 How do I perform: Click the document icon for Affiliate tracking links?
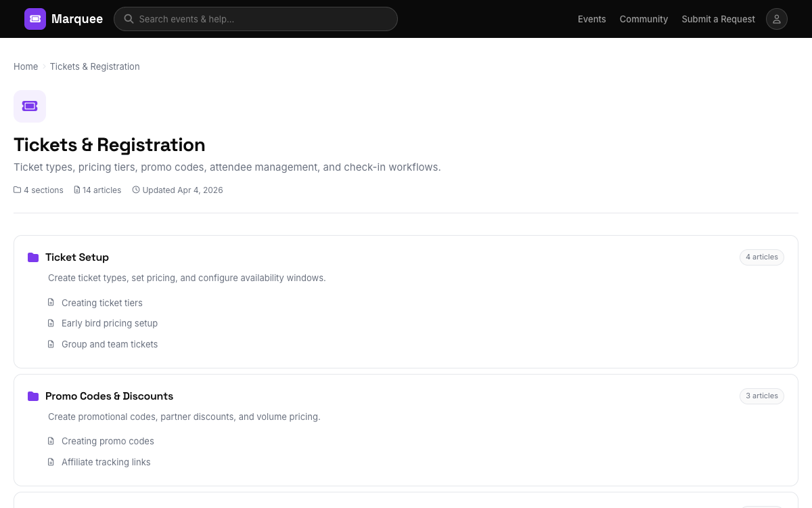51,462
